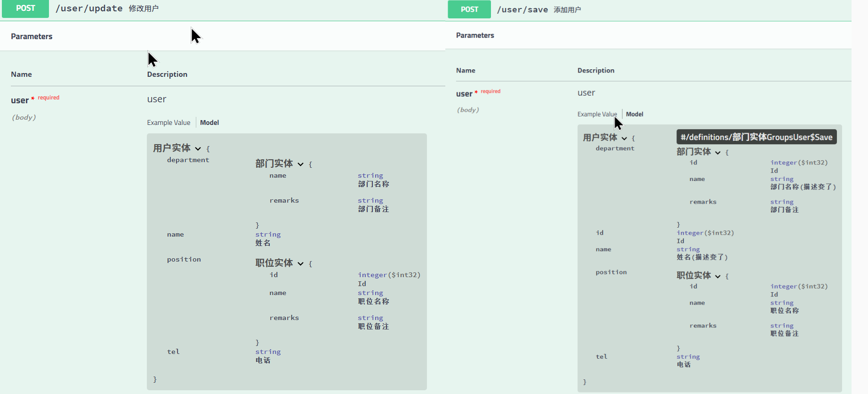
Task: Click the 部门名称 description in /user/update
Action: coord(373,184)
